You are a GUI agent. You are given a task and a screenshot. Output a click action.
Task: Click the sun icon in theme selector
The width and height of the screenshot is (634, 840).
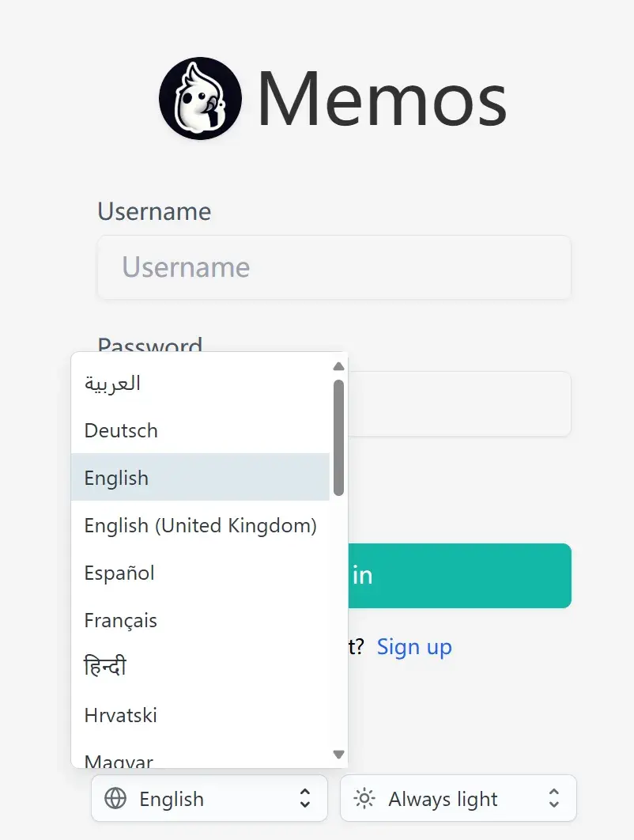coord(364,799)
